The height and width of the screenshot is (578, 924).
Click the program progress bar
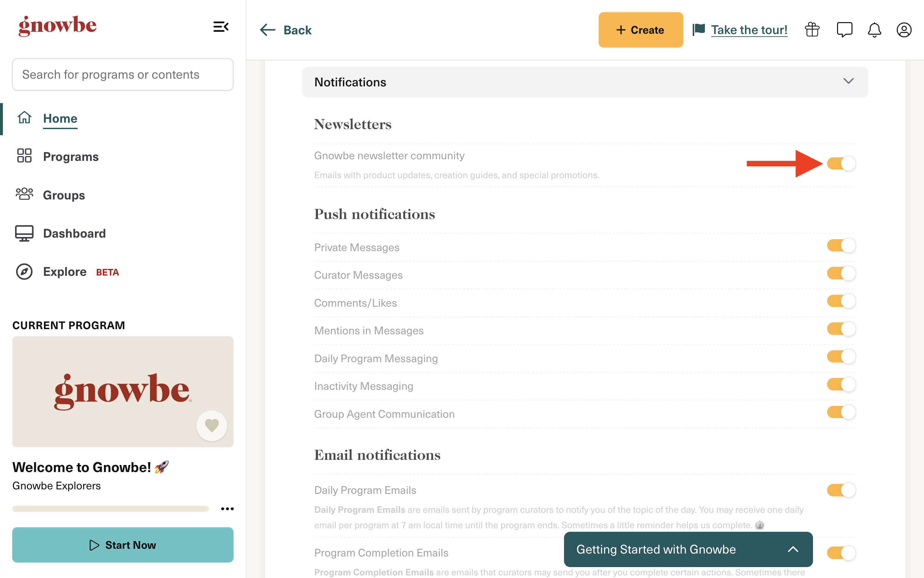tap(110, 509)
